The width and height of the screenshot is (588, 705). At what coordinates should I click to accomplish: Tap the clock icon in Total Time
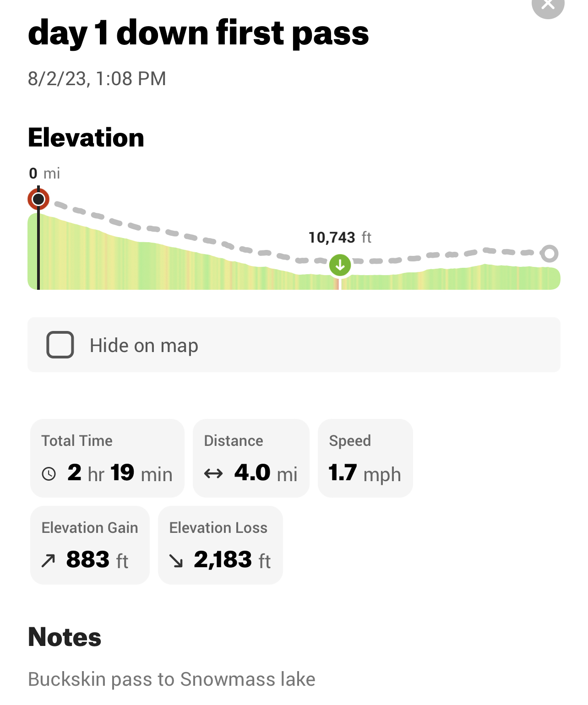tap(49, 473)
